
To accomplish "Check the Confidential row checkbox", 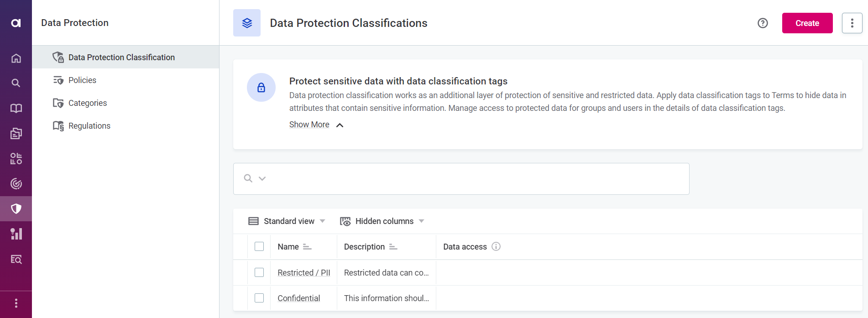I will point(259,298).
